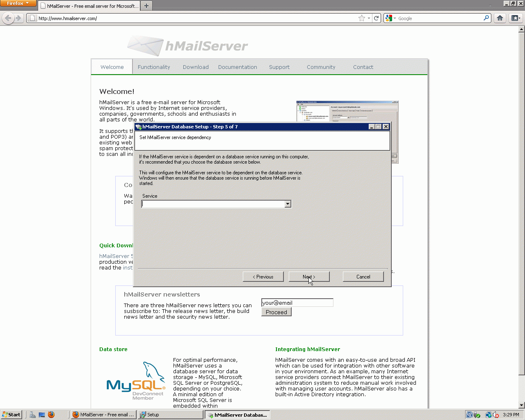Click the hMailServer envelope logo
The image size is (525, 420).
click(x=145, y=45)
